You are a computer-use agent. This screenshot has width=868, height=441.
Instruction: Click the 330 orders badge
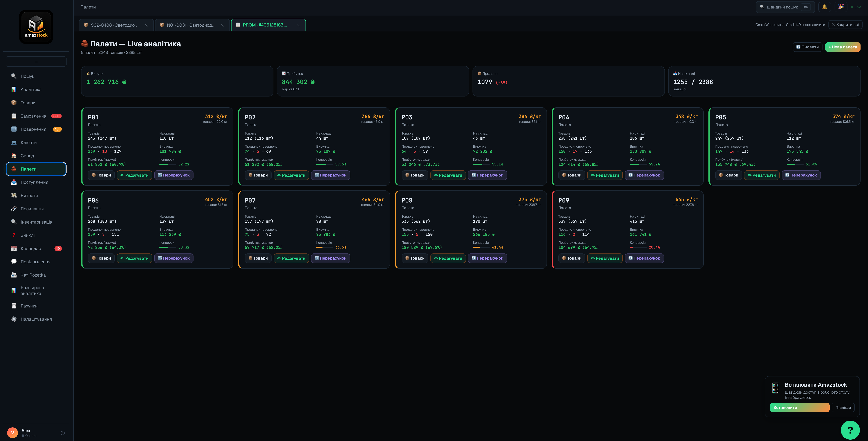tap(56, 116)
